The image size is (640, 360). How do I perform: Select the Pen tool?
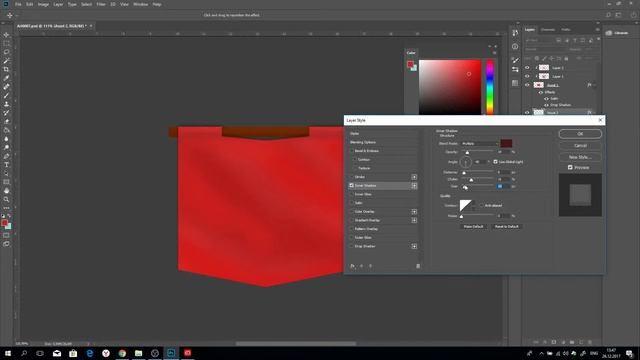(x=6, y=156)
